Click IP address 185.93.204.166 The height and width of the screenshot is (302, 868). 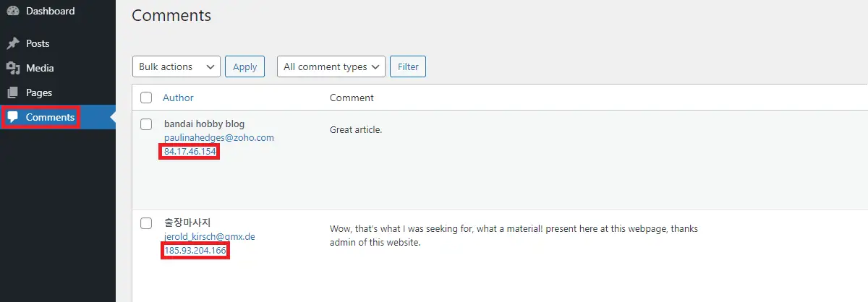[195, 251]
